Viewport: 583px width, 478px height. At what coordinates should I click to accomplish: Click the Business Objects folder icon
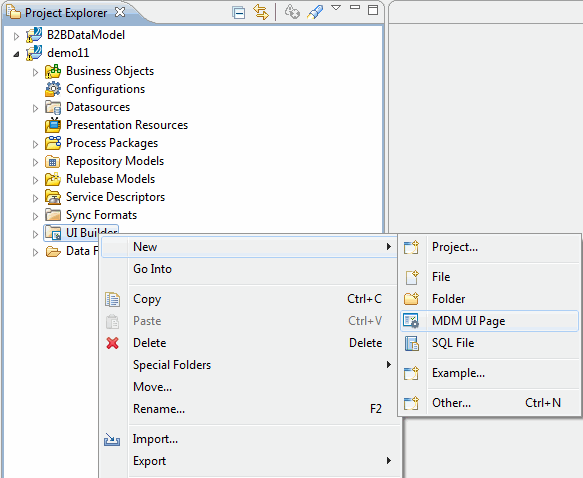(53, 71)
